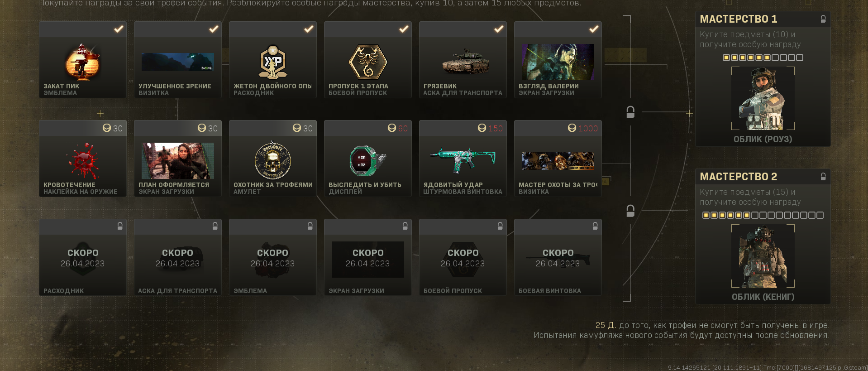The image size is (868, 371).
Task: Open the Облик (Кениг) operator reward
Action: click(x=763, y=256)
